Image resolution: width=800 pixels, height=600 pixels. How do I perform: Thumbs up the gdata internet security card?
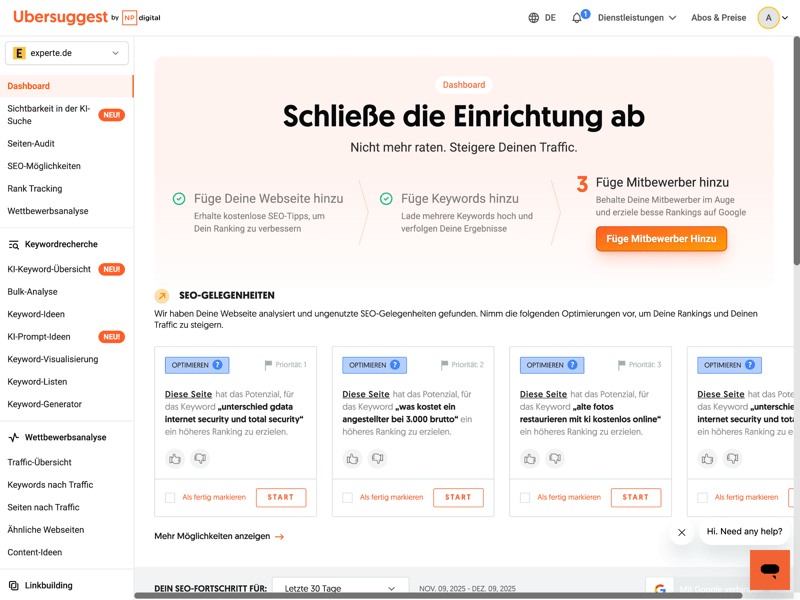(x=174, y=459)
